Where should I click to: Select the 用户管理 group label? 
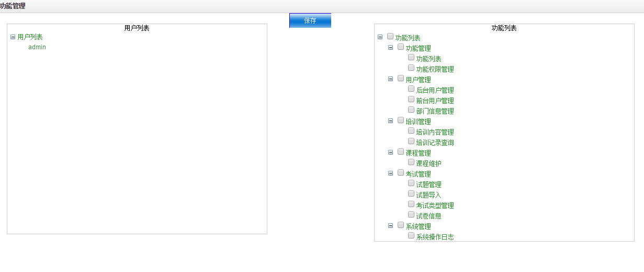[x=419, y=80]
